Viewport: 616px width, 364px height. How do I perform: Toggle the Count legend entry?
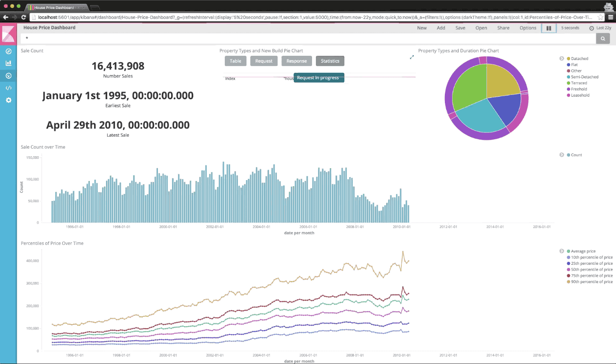click(574, 155)
